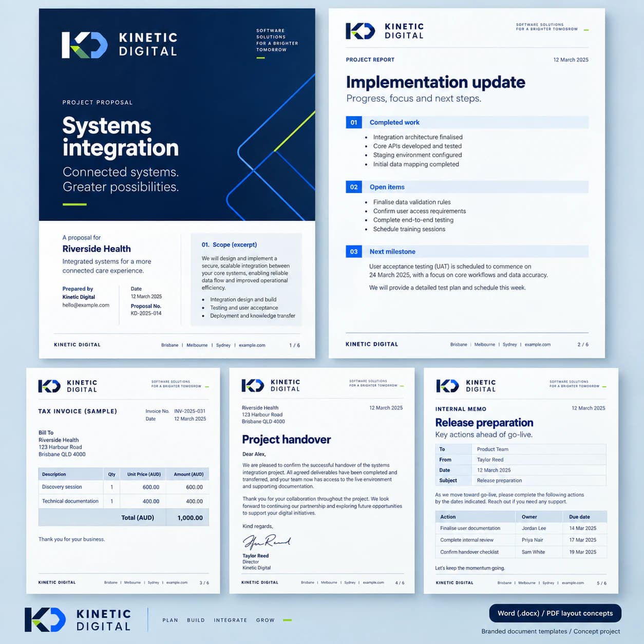Screen dimensions: 644x644
Task: Click the Discovery session table row
Action: click(x=124, y=487)
